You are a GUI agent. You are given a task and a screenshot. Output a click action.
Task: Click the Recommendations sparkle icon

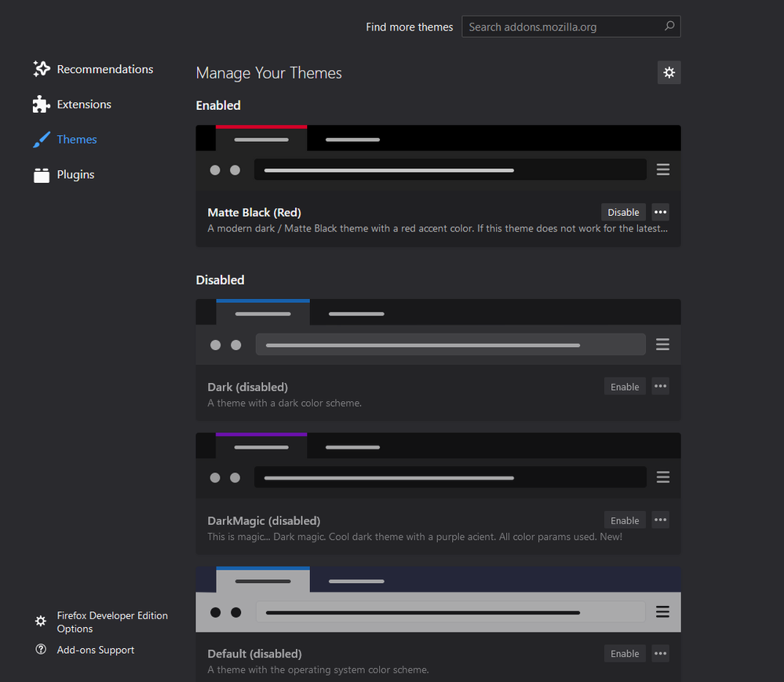(x=42, y=69)
